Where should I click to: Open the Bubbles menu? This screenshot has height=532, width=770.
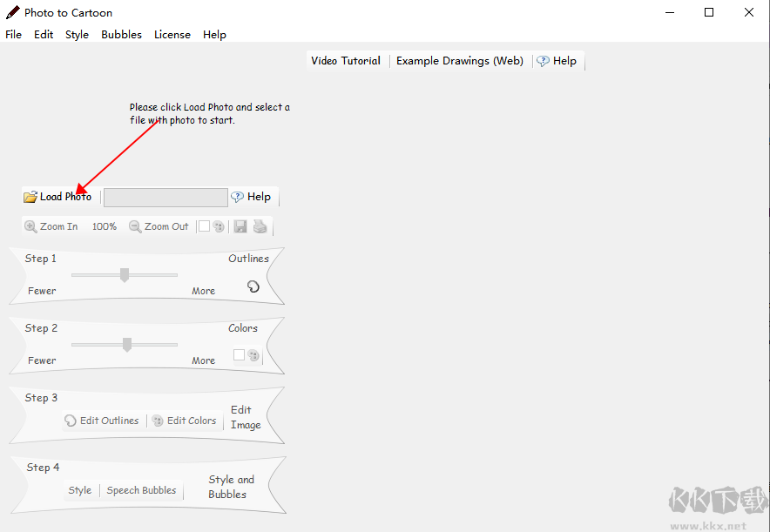point(121,34)
